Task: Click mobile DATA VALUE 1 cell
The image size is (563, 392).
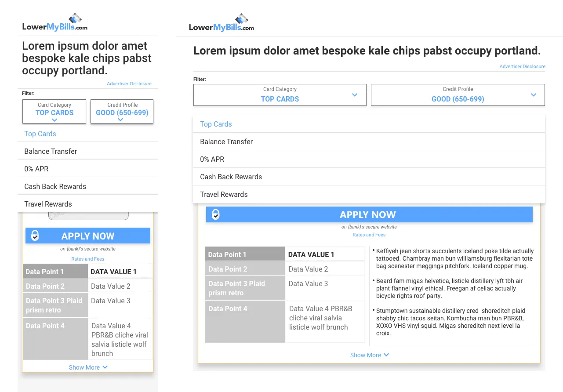Action: click(x=120, y=271)
